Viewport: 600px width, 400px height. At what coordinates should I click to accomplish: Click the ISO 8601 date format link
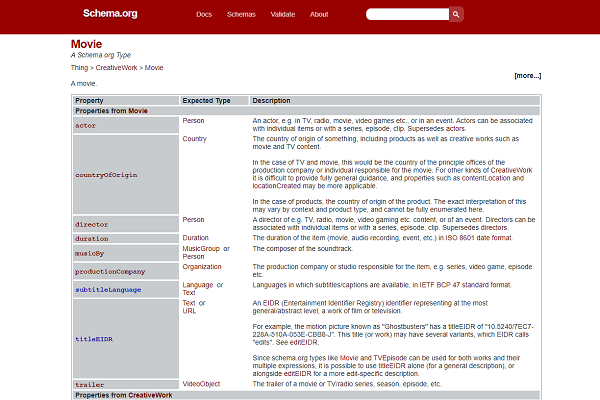478,238
